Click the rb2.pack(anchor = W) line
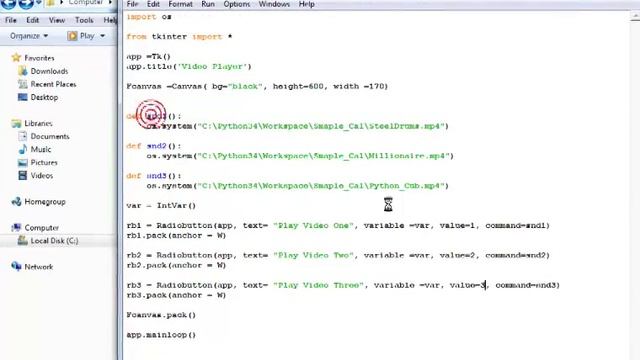This screenshot has height=360, width=640. 176,265
